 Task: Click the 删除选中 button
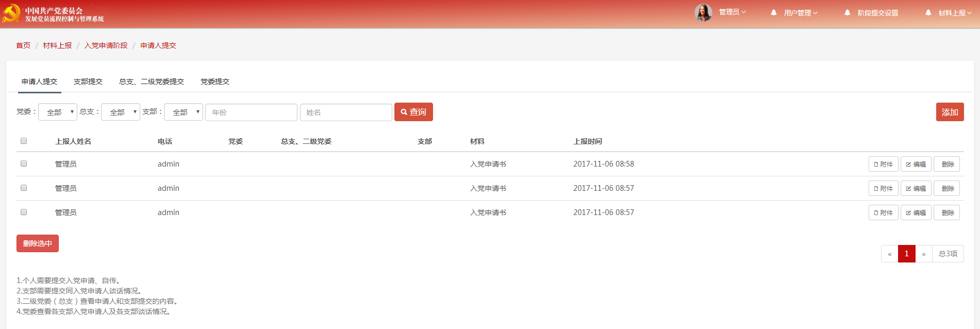click(38, 243)
